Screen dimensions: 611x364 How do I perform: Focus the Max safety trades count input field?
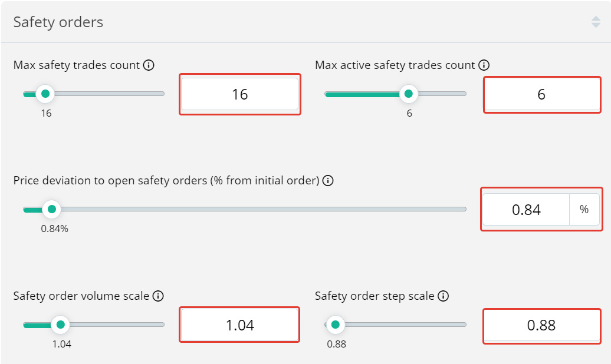pos(239,94)
